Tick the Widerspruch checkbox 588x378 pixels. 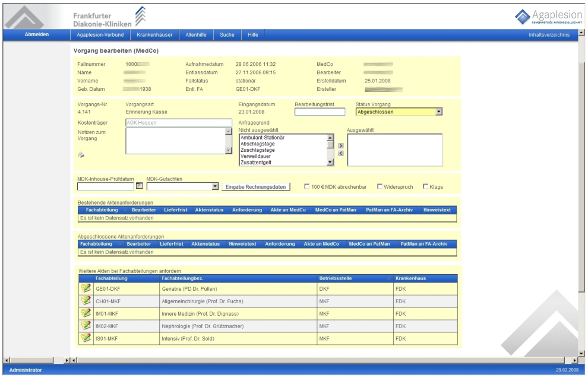point(380,186)
